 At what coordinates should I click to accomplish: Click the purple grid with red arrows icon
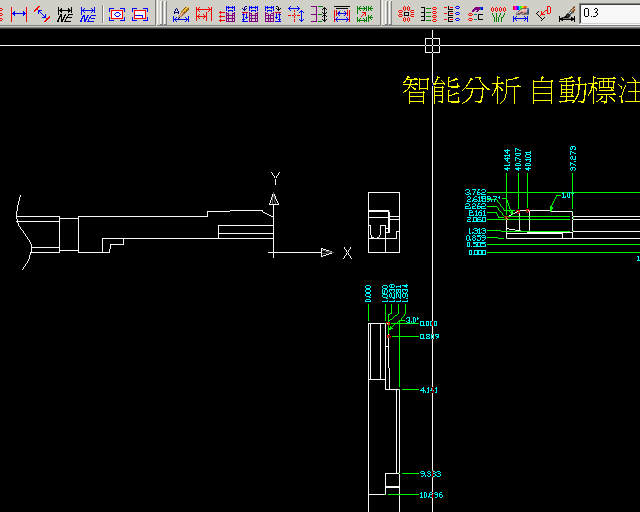[x=227, y=14]
